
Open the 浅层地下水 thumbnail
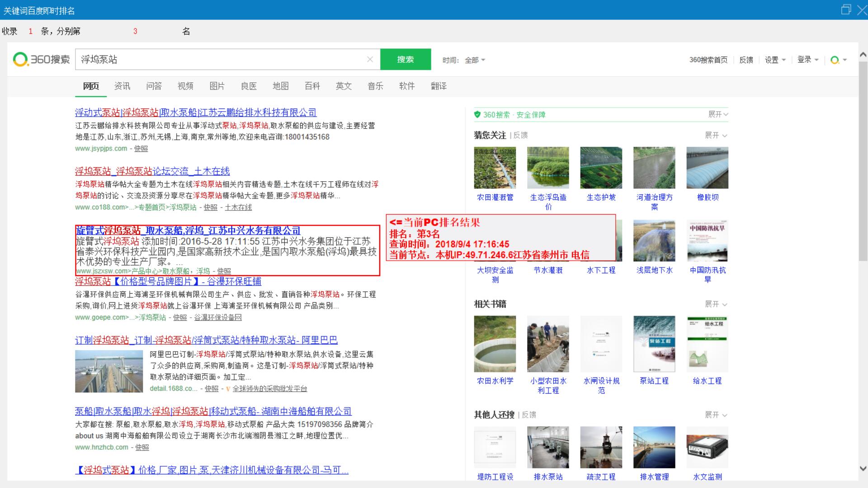(x=654, y=240)
